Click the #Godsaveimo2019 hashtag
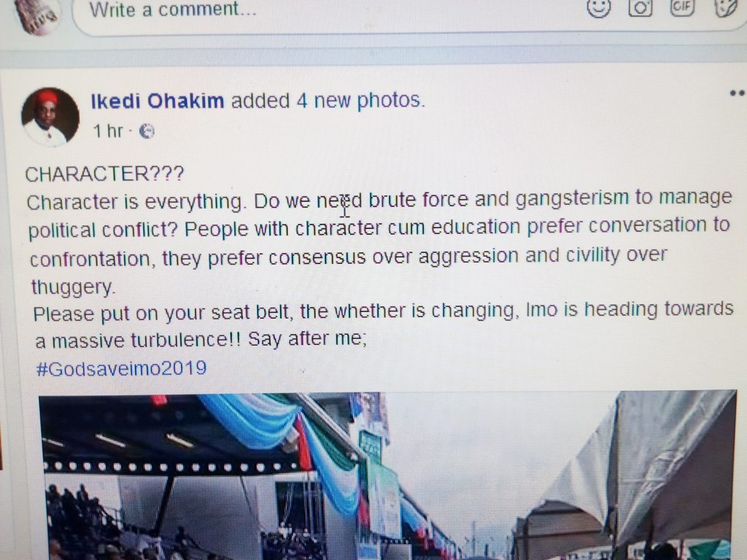747x560 pixels. click(x=122, y=368)
